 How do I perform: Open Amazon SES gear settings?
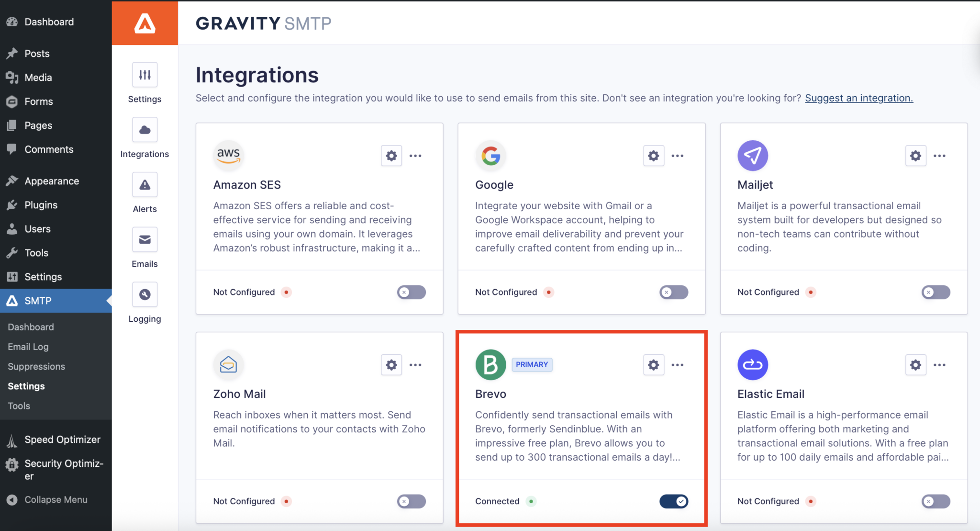point(391,156)
